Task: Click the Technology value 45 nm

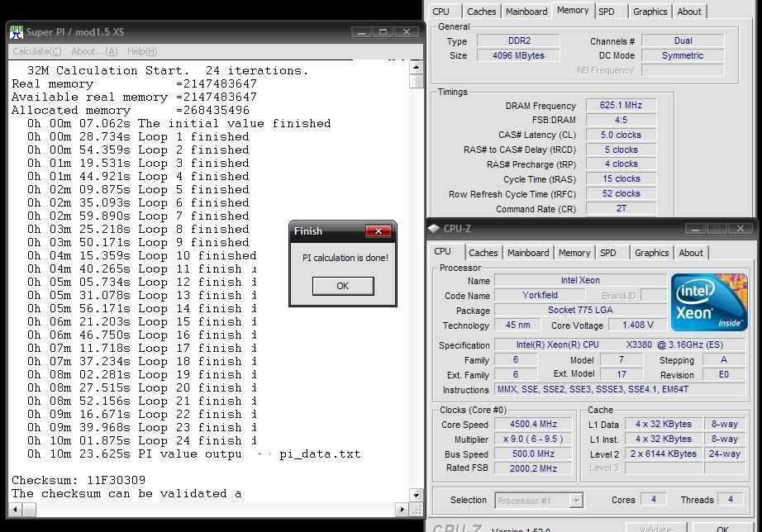Action: (517, 325)
